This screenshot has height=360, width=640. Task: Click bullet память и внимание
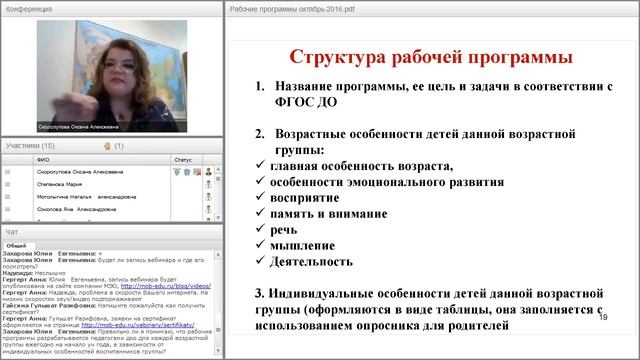[329, 214]
